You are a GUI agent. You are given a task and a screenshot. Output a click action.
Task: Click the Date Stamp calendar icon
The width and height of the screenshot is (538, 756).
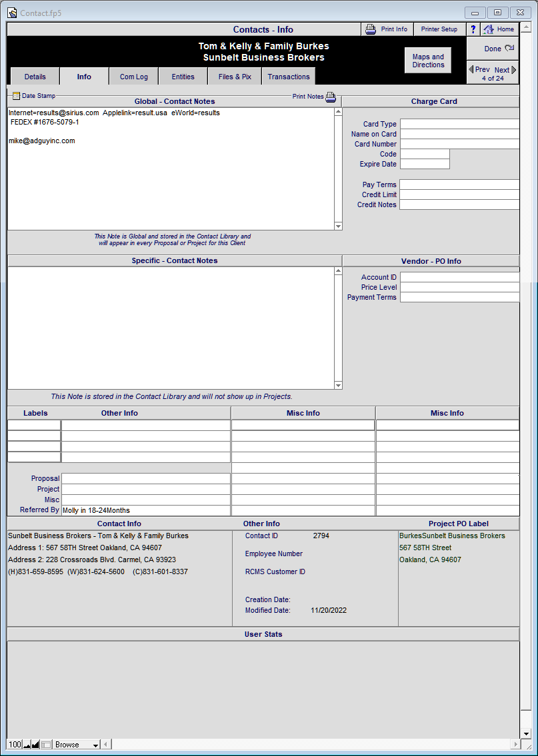click(16, 95)
